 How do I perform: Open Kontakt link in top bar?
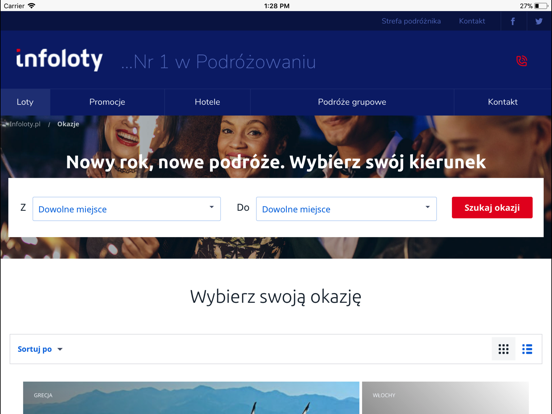[472, 21]
